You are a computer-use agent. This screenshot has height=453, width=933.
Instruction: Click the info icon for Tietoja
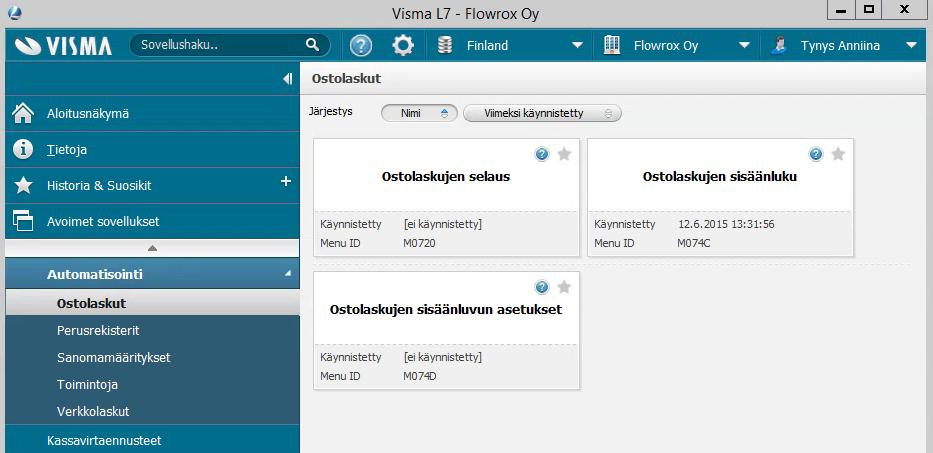pyautogui.click(x=23, y=149)
